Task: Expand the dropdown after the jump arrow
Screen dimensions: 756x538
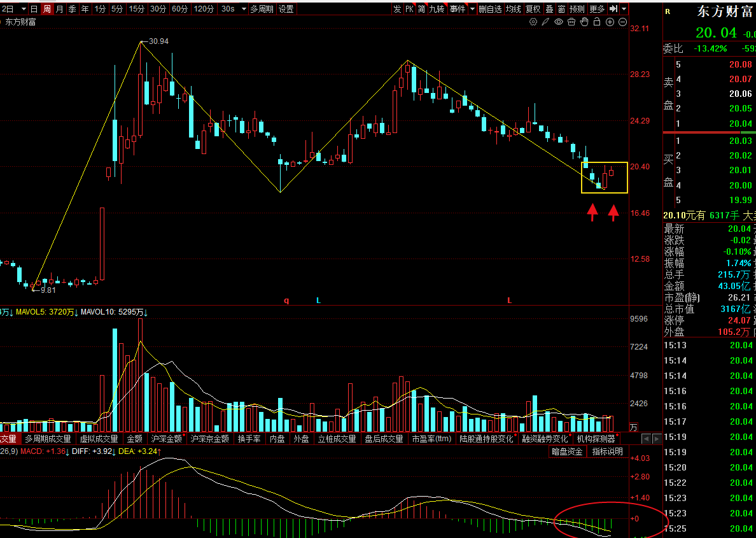Action: pyautogui.click(x=624, y=9)
